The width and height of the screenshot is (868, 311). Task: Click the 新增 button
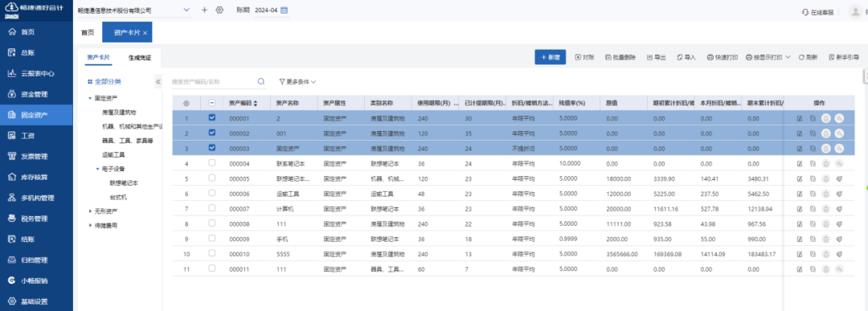551,57
